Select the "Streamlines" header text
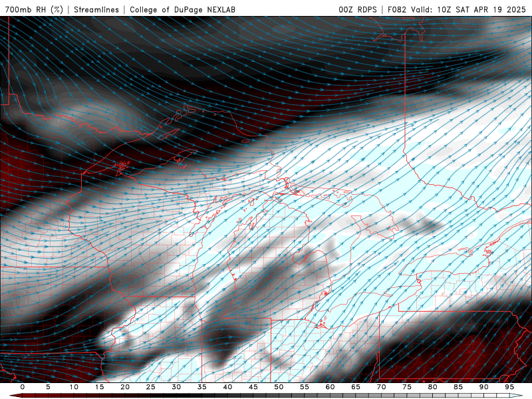This screenshot has width=532, height=399. click(96, 9)
